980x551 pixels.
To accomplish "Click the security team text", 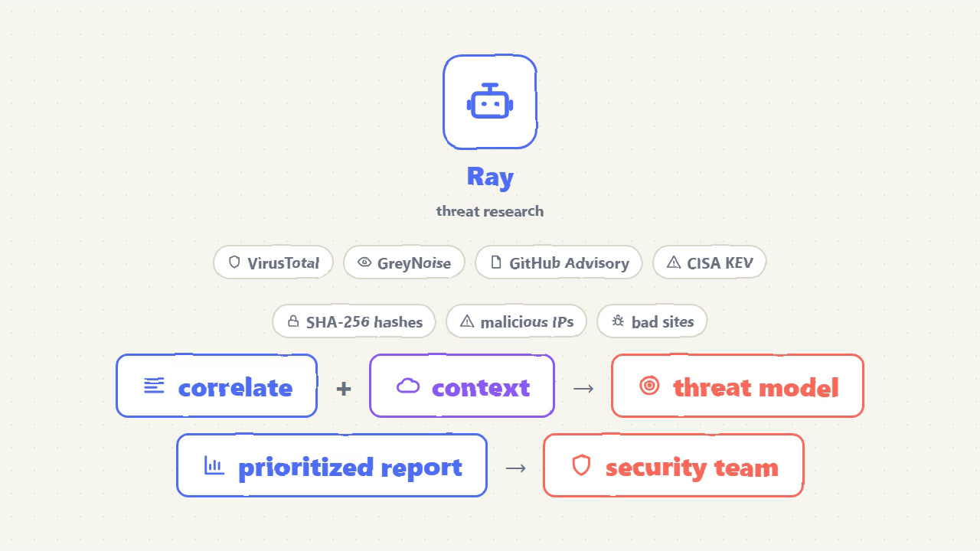I will point(691,467).
